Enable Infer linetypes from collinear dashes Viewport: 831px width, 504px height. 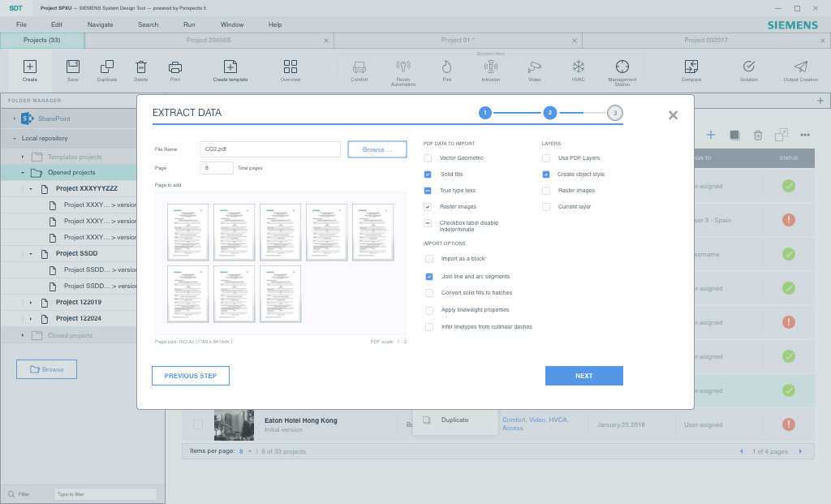[429, 328]
